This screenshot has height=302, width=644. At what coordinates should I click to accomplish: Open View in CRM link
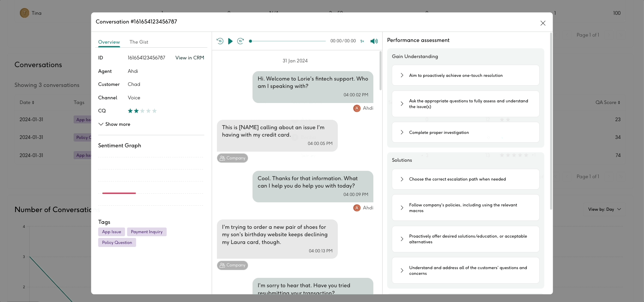click(x=189, y=58)
